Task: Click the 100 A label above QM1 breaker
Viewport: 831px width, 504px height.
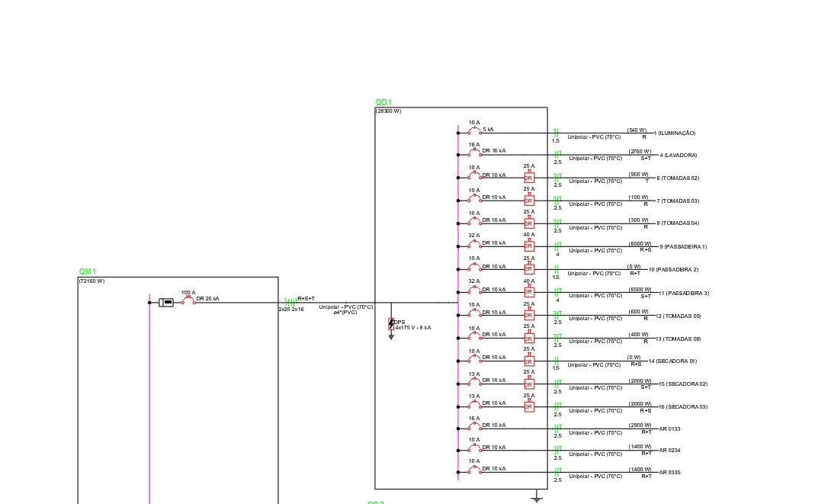Action: click(x=188, y=293)
